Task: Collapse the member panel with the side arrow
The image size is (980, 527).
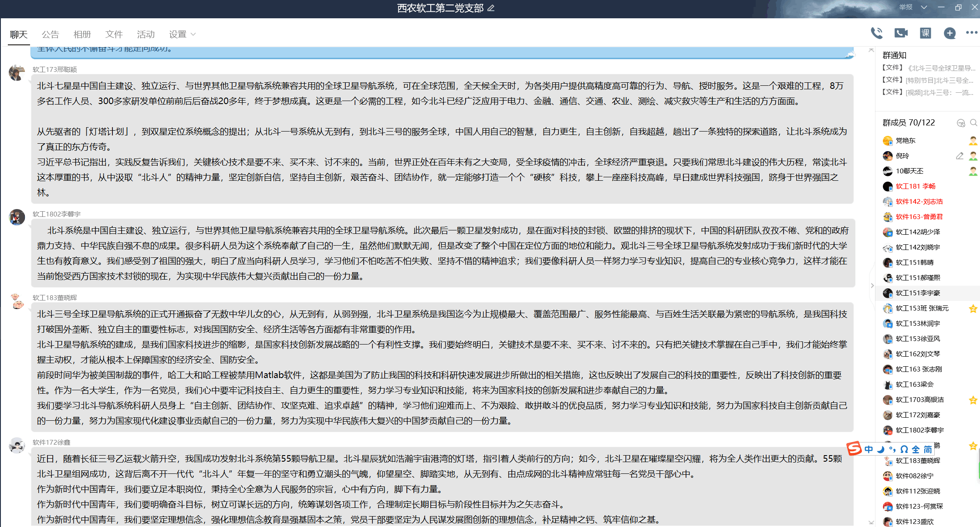Action: click(x=872, y=285)
